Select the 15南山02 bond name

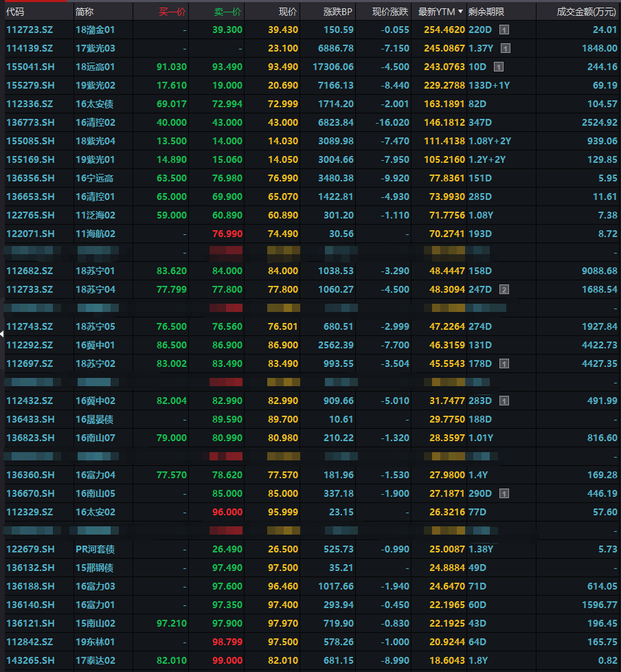[x=95, y=624]
